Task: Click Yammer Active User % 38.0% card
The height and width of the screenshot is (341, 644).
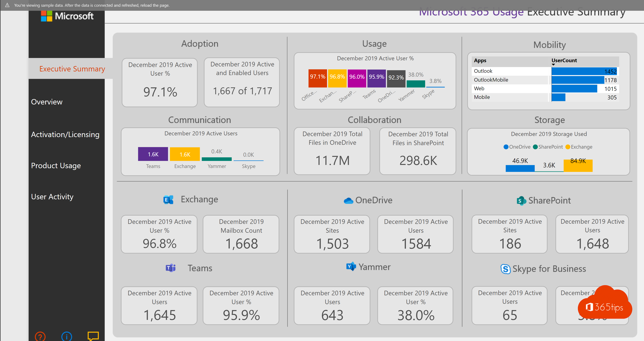Action: pyautogui.click(x=416, y=306)
